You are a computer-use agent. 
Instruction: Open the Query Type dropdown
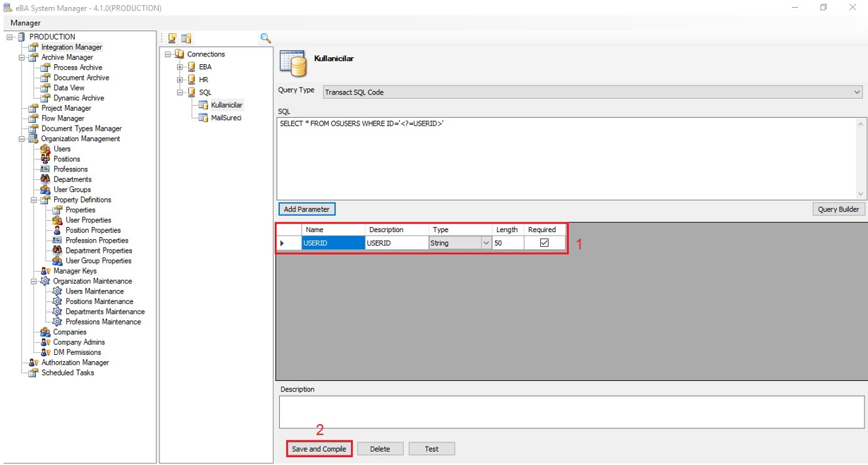tap(857, 92)
